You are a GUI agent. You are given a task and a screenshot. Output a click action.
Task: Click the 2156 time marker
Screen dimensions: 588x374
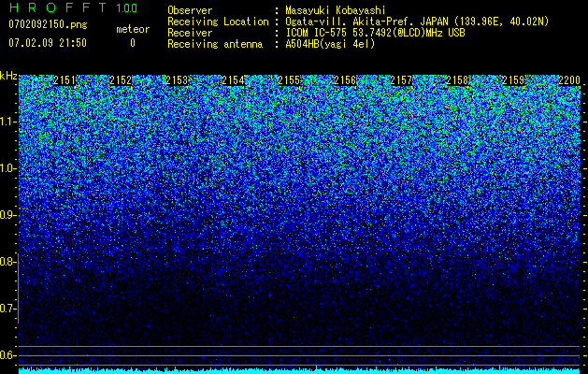345,80
